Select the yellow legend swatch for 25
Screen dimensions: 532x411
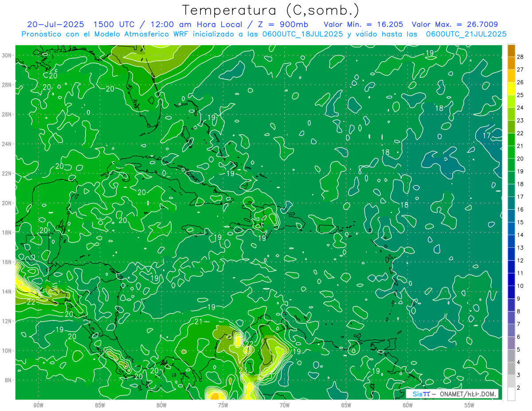coord(511,88)
